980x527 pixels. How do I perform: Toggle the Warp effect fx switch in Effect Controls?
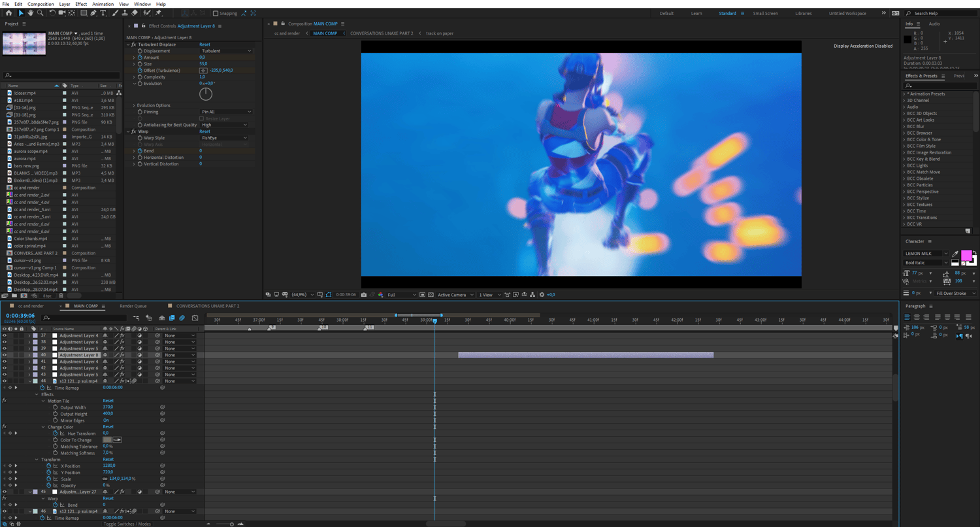134,131
